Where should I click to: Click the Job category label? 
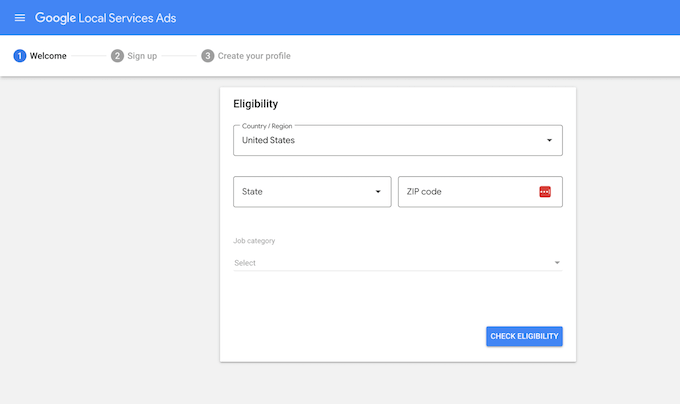[254, 241]
